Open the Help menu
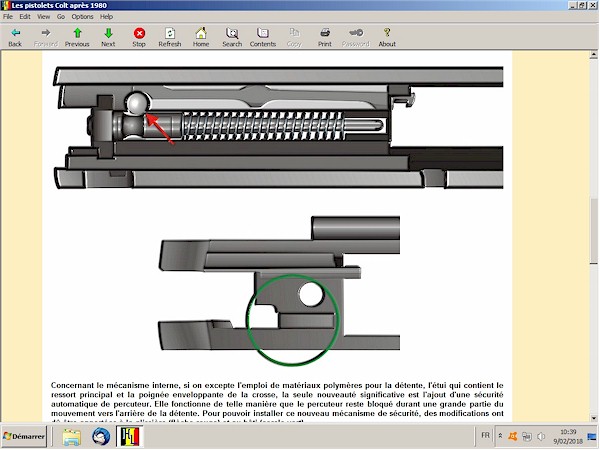 click(x=106, y=17)
